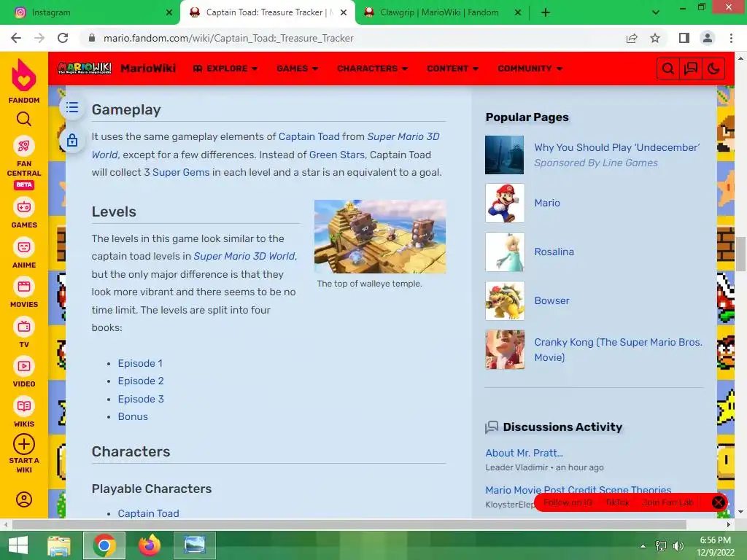Open the Green Stars link
The height and width of the screenshot is (560, 747).
337,155
